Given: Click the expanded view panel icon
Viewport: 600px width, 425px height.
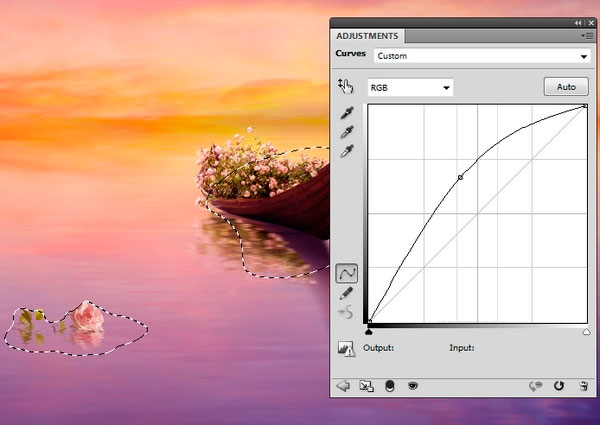Looking at the screenshot, I should pos(366,386).
